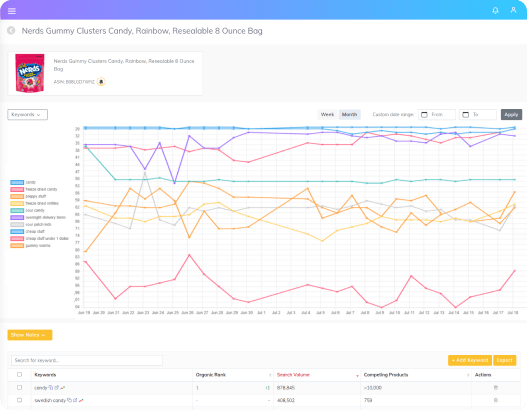
Task: Toggle candy series in chart legend
Action: (23, 182)
